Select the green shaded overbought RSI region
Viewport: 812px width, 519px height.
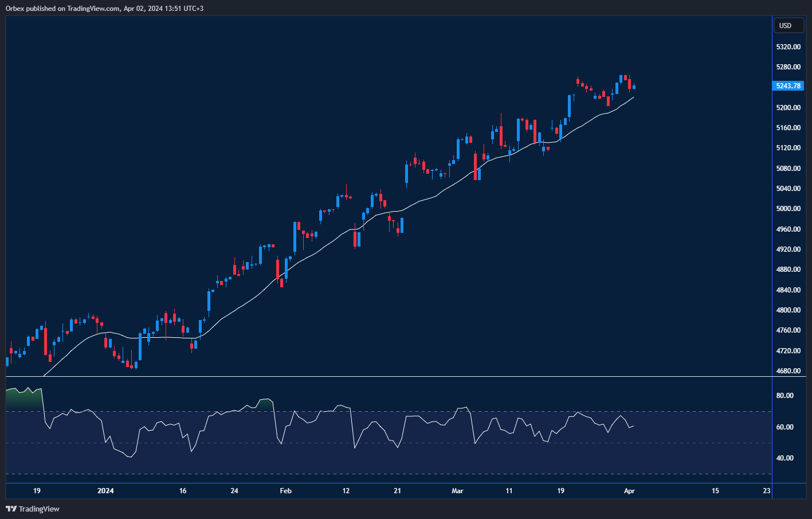click(x=23, y=396)
